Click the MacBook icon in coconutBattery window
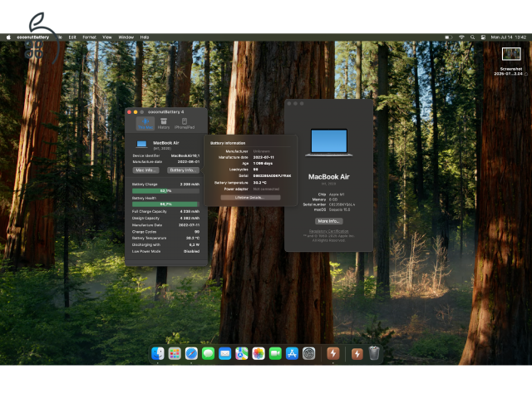 [141, 144]
